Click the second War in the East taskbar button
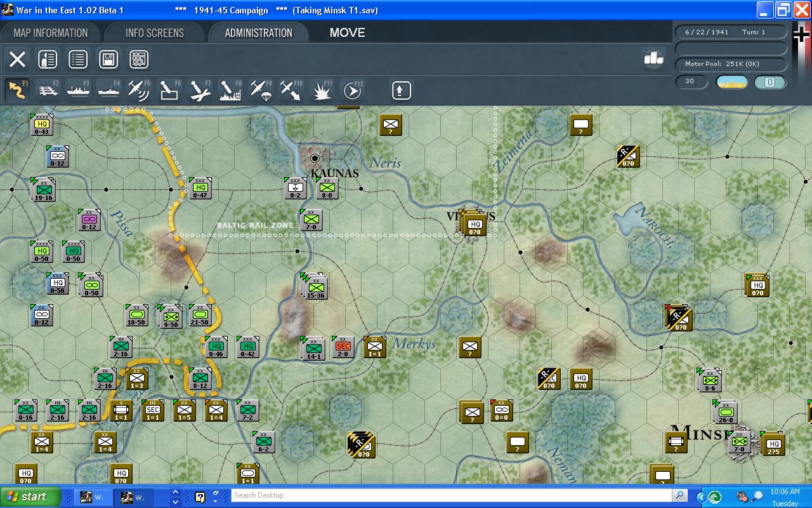Screen dimensions: 812x508 click(135, 497)
